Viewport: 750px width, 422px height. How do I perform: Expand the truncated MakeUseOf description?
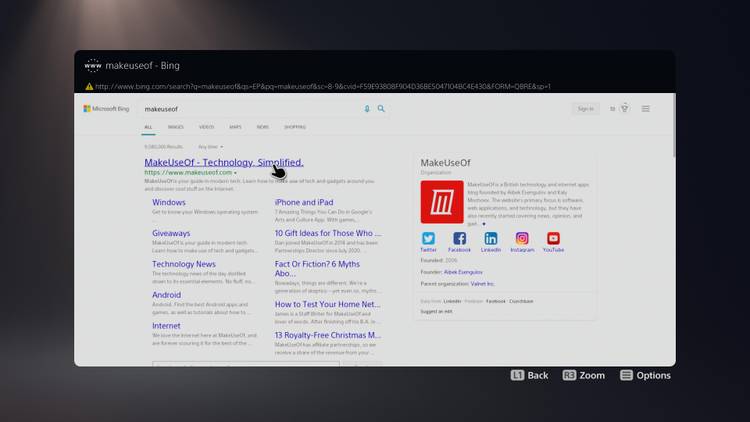coord(484,224)
